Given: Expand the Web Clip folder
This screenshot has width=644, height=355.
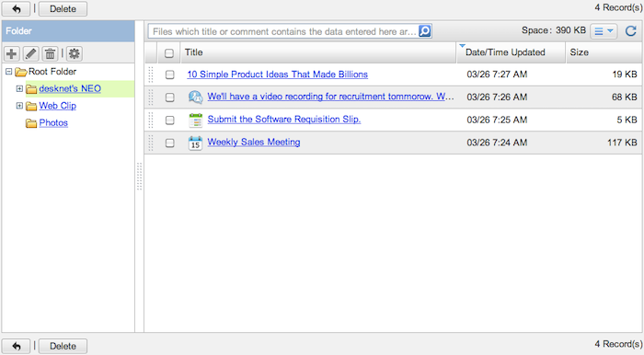Looking at the screenshot, I should [19, 106].
